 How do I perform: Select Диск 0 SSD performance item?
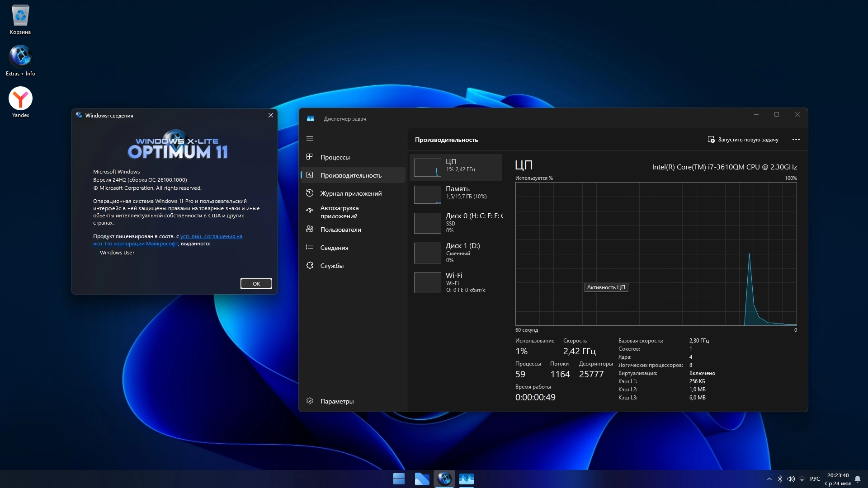(456, 223)
